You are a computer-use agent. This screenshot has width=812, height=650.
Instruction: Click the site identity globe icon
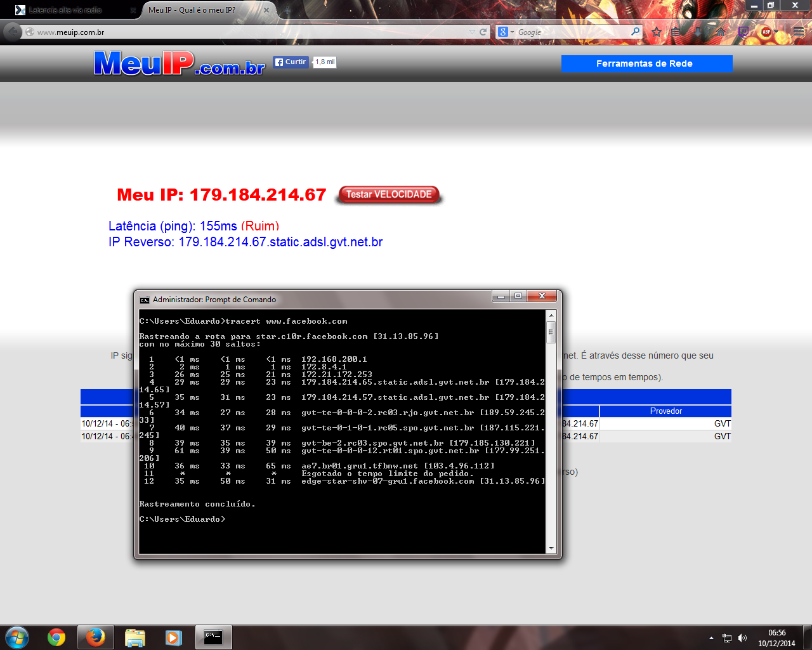pos(30,32)
